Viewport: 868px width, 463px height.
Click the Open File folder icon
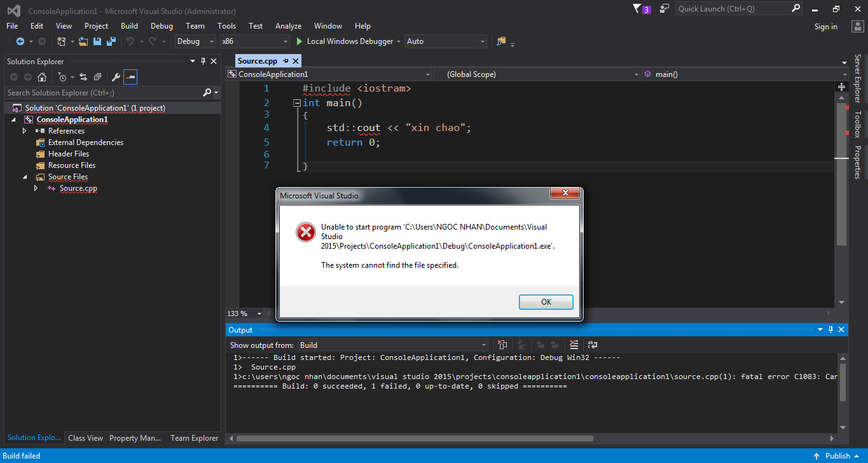(x=83, y=41)
